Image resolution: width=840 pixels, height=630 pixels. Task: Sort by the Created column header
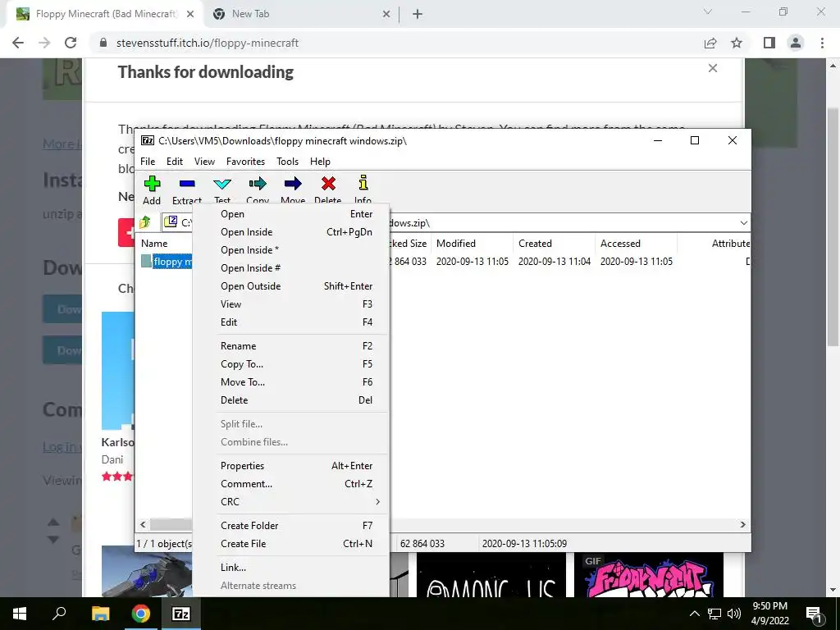555,243
